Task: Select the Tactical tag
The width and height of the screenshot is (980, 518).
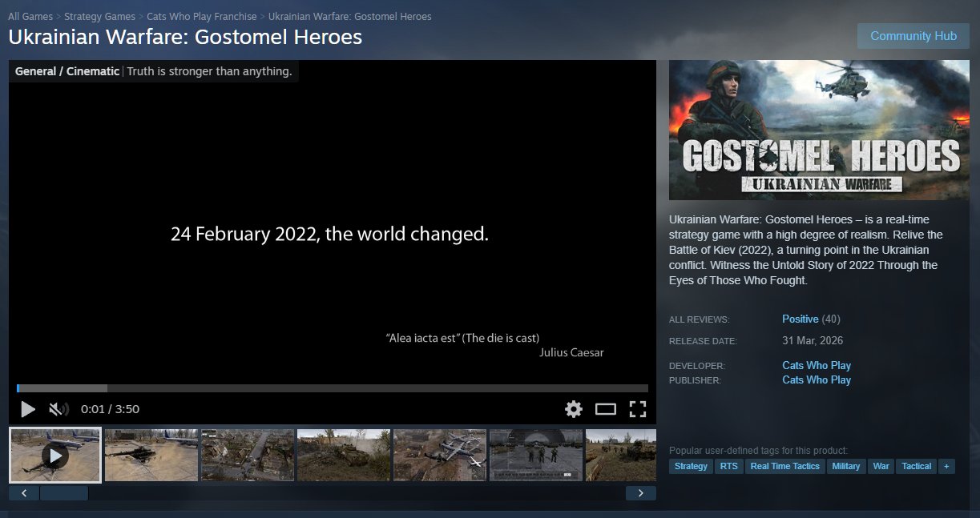Action: tap(917, 466)
